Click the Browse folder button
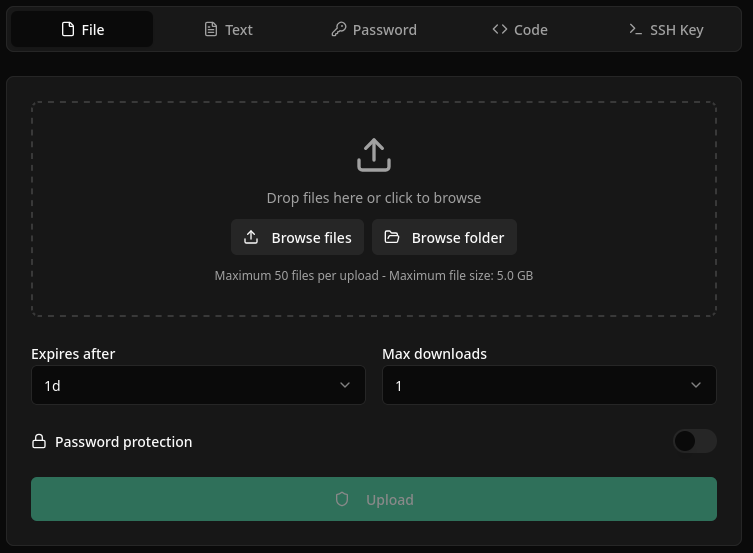Image resolution: width=753 pixels, height=553 pixels. (x=445, y=237)
